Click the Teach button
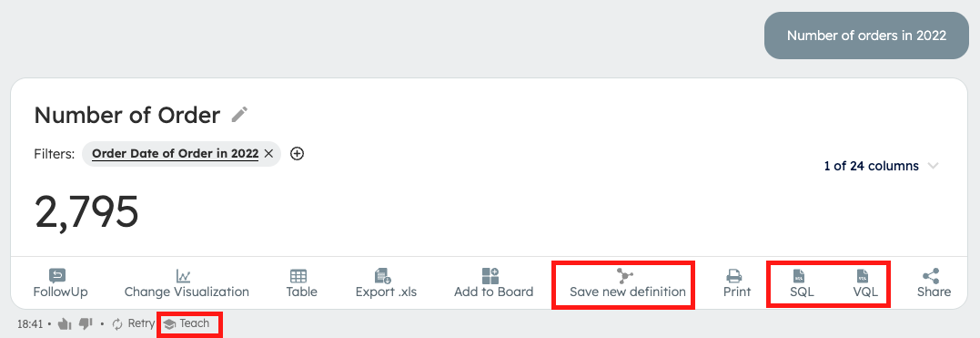The height and width of the screenshot is (338, 980). click(187, 324)
